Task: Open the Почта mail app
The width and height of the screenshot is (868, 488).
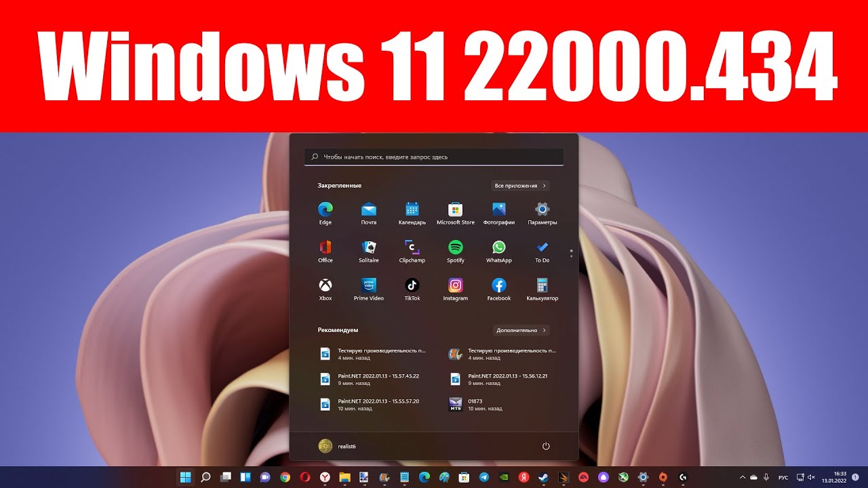Action: tap(369, 213)
